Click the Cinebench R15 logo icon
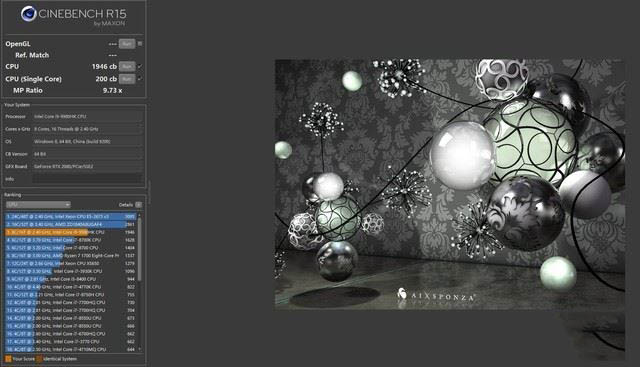This screenshot has height=367, width=640. [x=29, y=14]
